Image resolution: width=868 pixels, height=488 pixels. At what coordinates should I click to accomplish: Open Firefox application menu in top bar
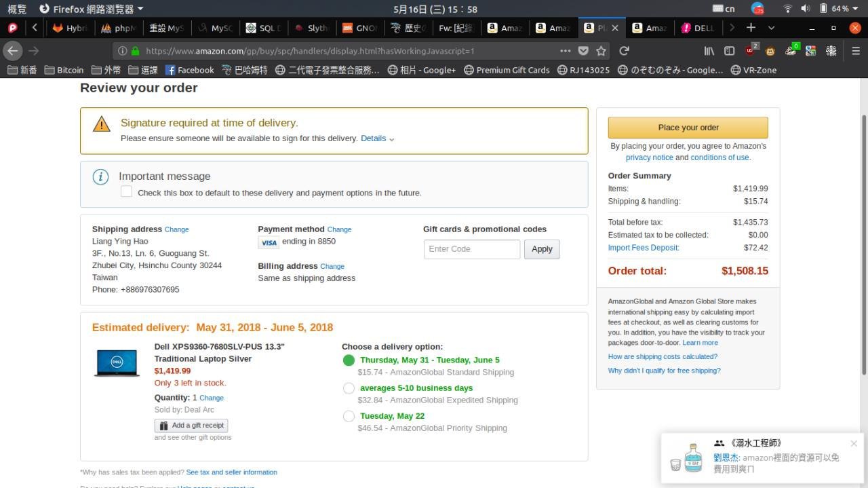pos(92,9)
